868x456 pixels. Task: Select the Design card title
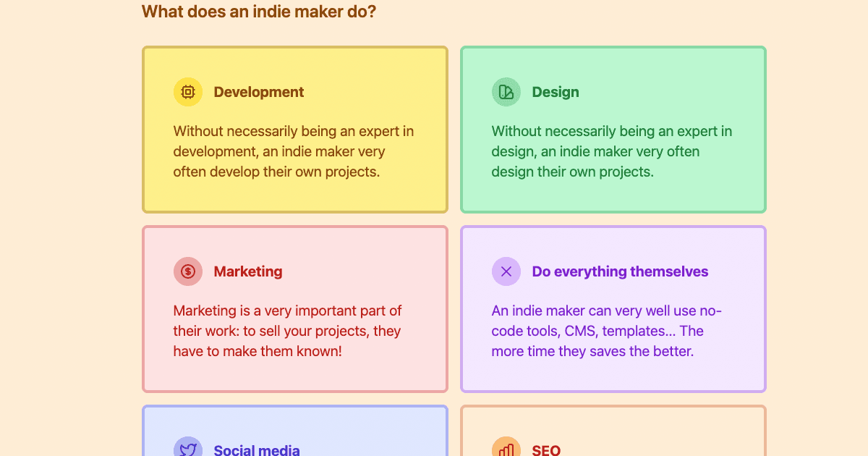556,92
